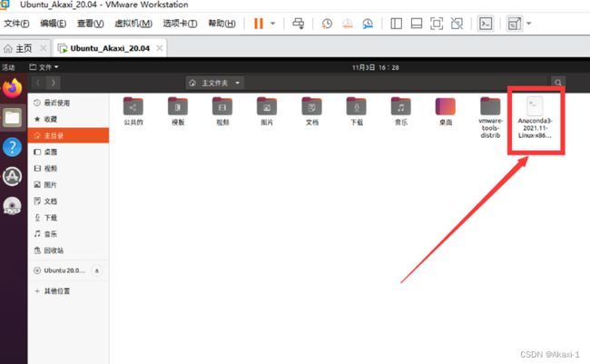This screenshot has width=590, height=364.
Task: Open Ubuntu Software from the dock
Action: tap(12, 176)
